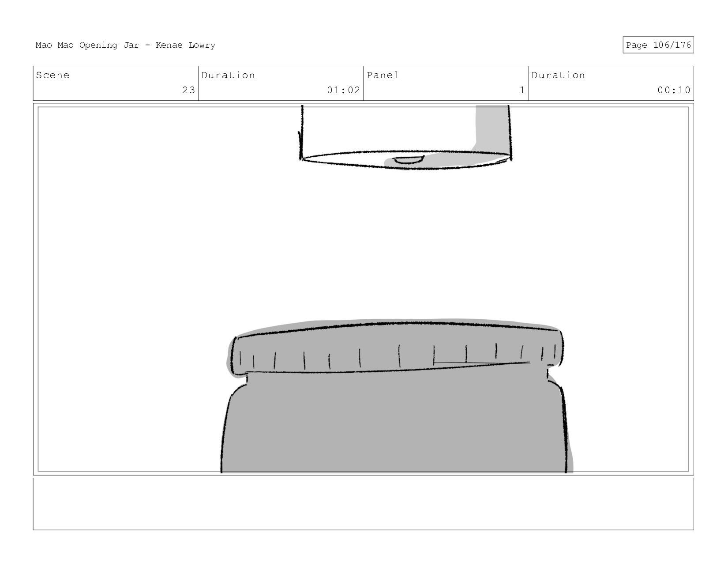Click scene number '23'
Viewport: 728px width, 563px height.
(x=188, y=90)
